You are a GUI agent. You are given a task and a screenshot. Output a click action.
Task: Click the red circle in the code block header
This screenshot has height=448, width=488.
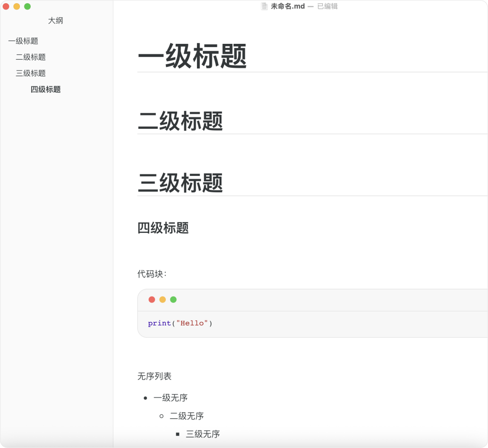coord(151,299)
